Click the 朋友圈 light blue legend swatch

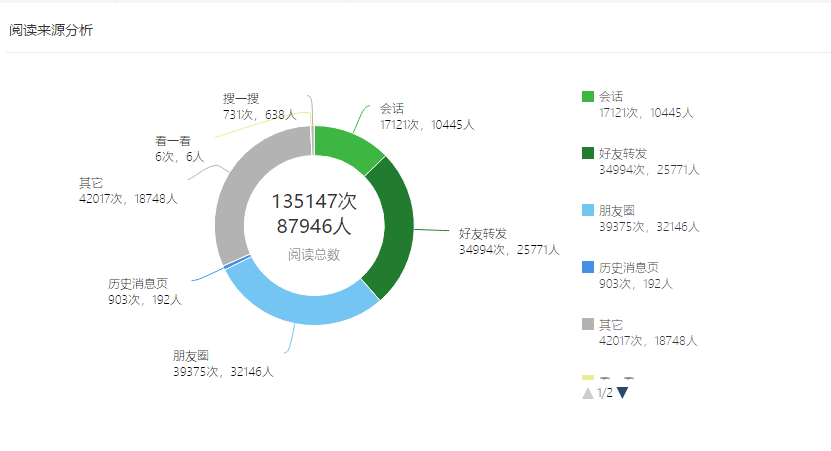click(x=588, y=210)
